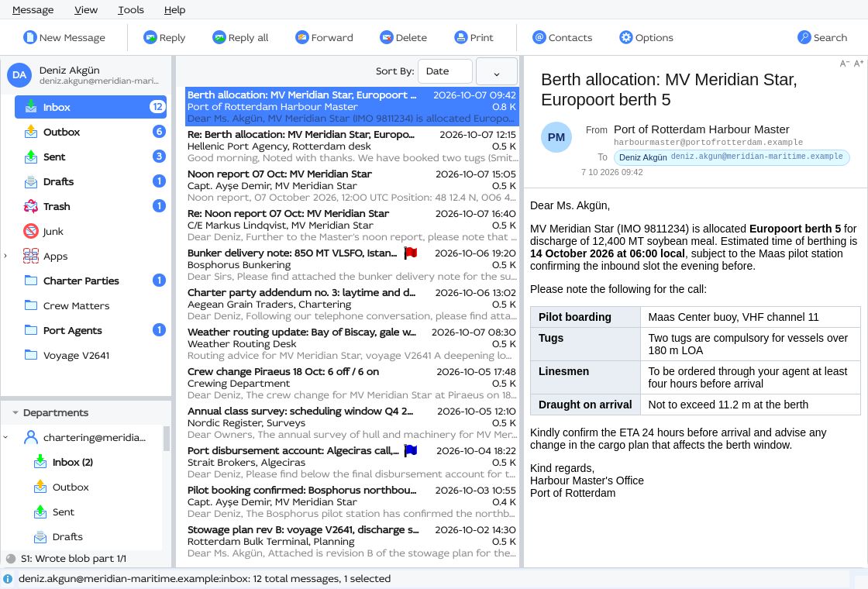The height and width of the screenshot is (589, 868).
Task: Open the Pilot booking confirmed message
Action: [352, 501]
